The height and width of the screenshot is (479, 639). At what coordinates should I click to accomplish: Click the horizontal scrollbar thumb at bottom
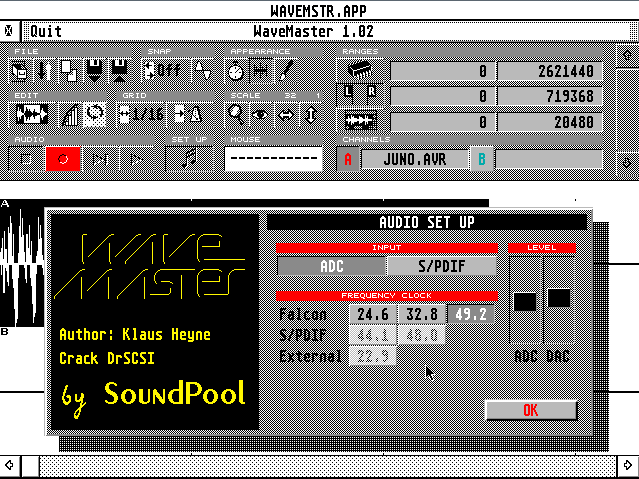pos(31,465)
